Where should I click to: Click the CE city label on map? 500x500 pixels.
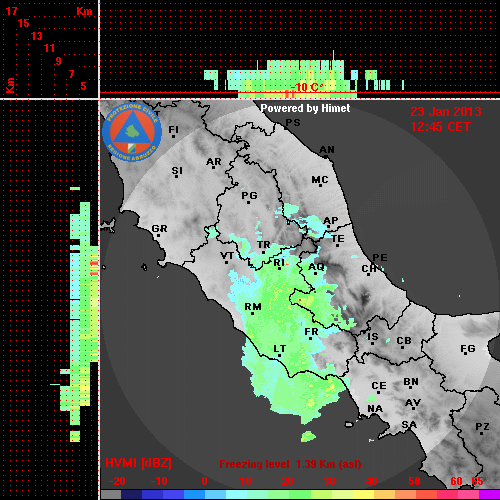[x=379, y=386]
